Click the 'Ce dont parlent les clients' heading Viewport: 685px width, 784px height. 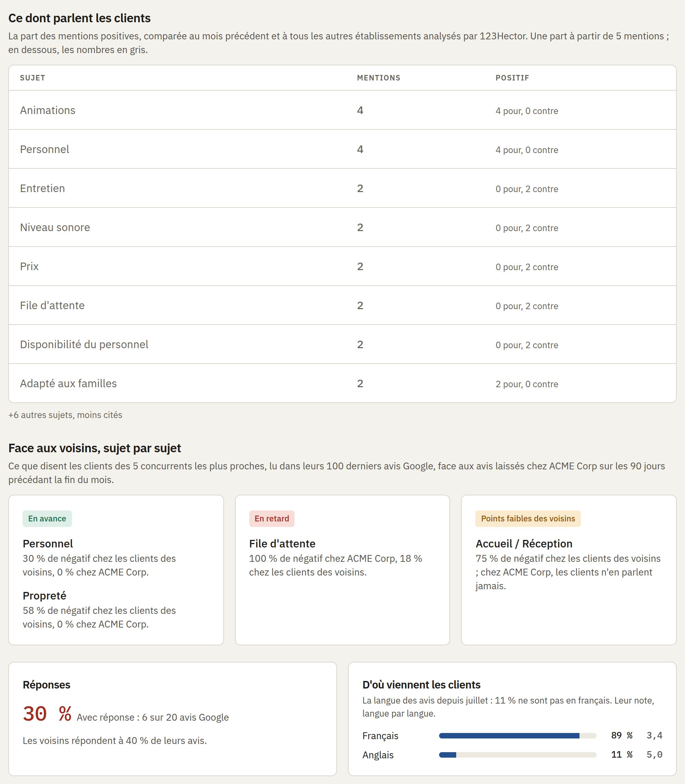tap(79, 18)
